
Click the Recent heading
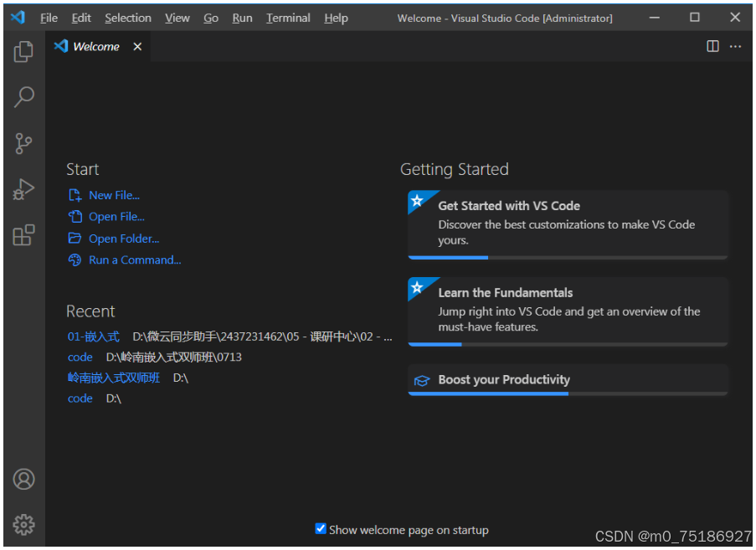90,311
